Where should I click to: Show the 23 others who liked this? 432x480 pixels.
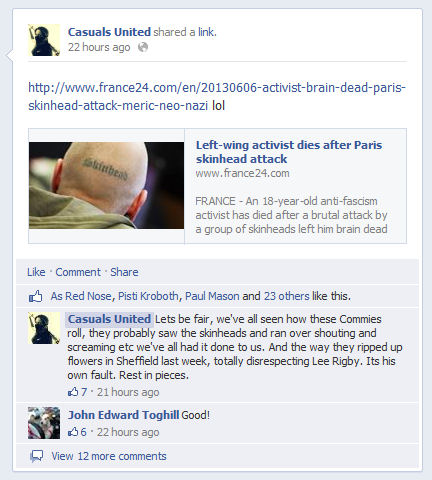pos(287,296)
